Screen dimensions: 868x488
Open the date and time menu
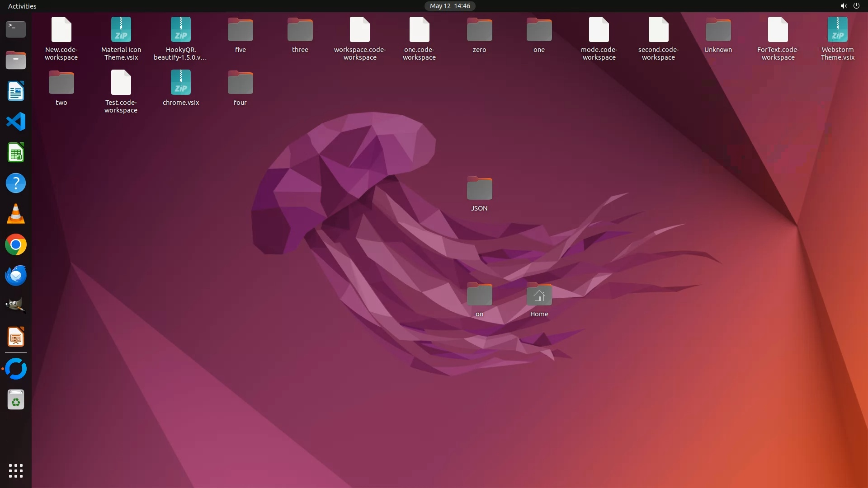tap(450, 6)
